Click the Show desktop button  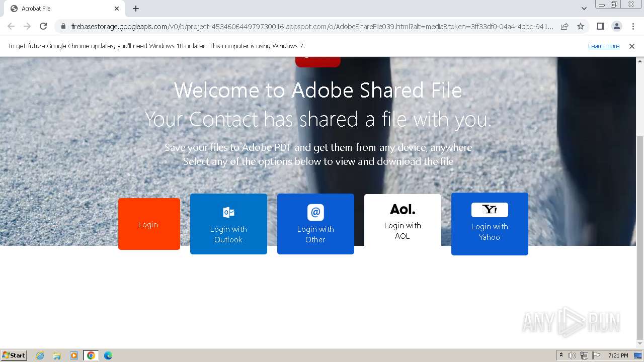coord(638,355)
